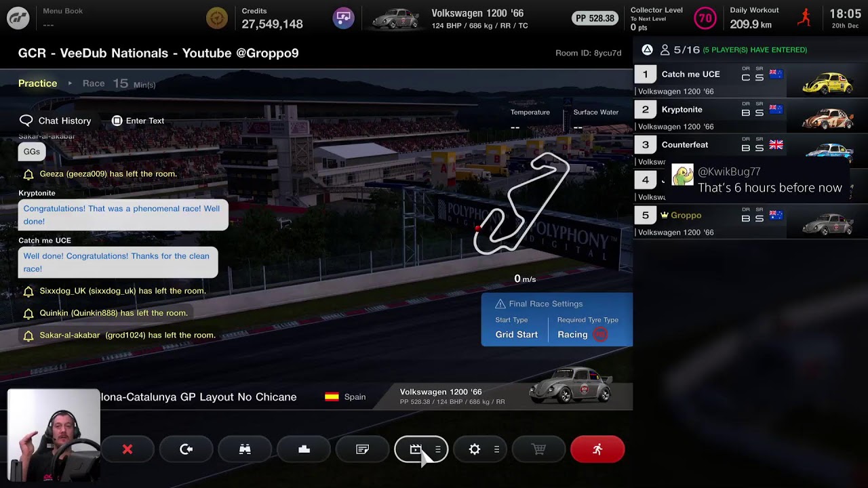Open spectate mode with the binoculars button

[x=245, y=449]
